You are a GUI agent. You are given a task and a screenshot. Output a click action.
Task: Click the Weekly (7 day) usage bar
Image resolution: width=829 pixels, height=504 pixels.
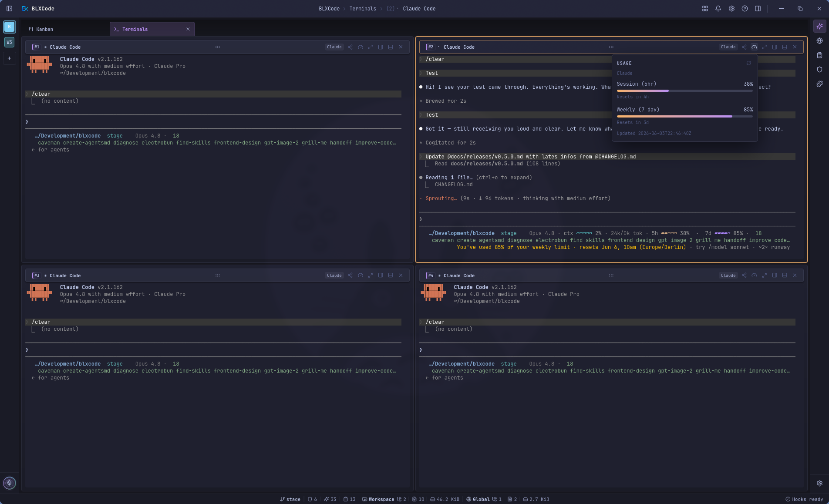tap(685, 116)
